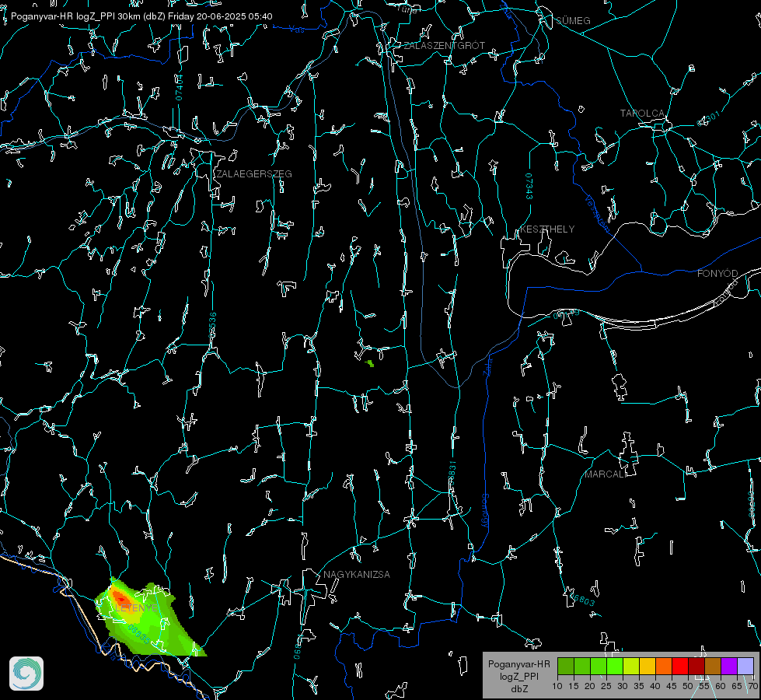Click the radar title text with date 20-06-2025

[x=141, y=16]
